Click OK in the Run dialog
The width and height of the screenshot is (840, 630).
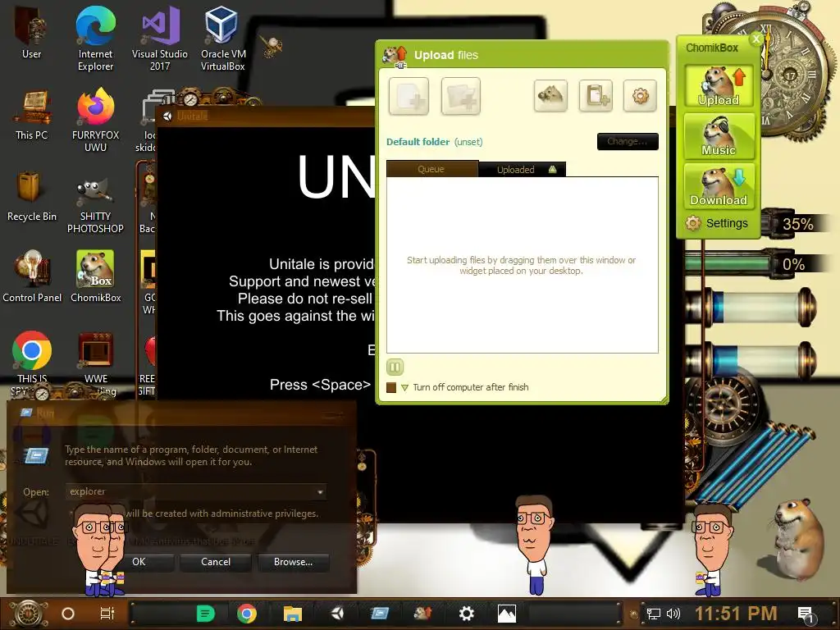pyautogui.click(x=139, y=561)
